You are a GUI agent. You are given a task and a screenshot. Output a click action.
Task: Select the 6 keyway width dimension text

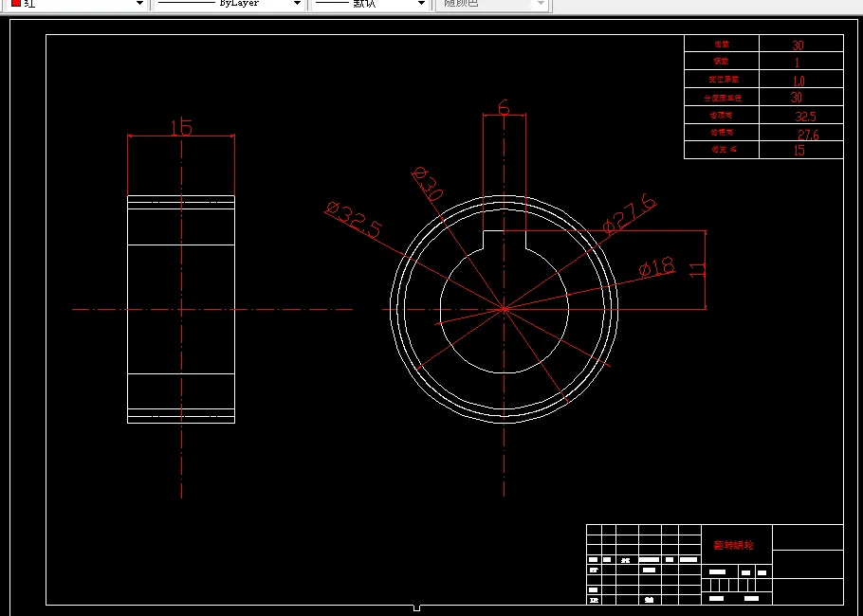[504, 108]
